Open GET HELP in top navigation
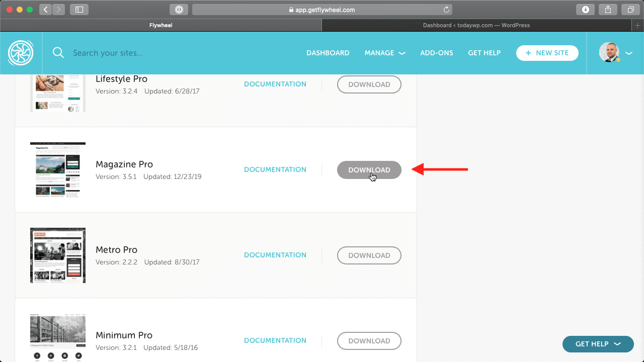 (x=484, y=53)
